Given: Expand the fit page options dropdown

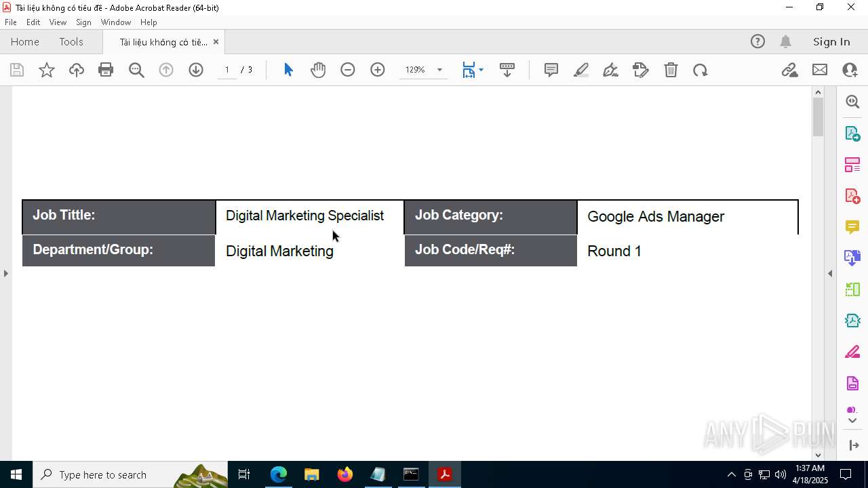Looking at the screenshot, I should (481, 70).
